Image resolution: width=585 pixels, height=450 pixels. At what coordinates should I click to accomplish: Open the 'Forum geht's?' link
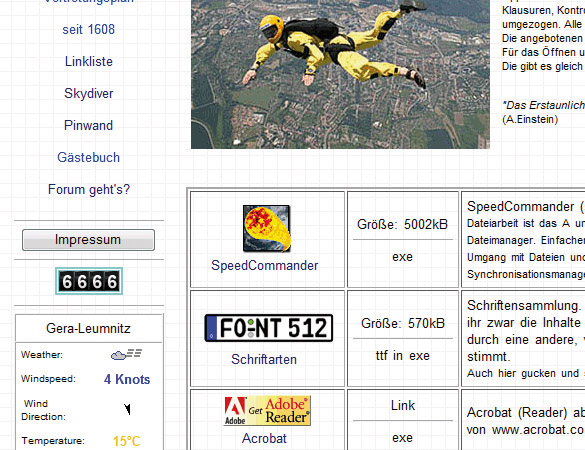[89, 190]
